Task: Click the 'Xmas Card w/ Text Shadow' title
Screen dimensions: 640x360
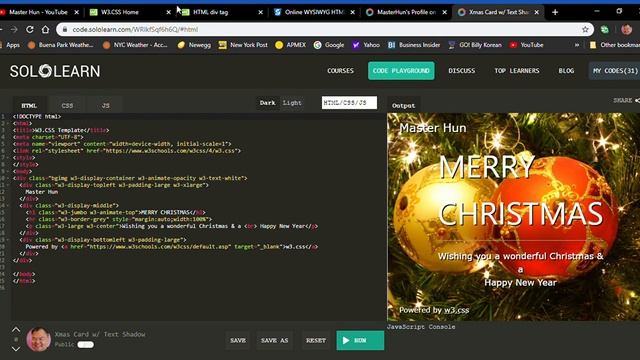Action: pyautogui.click(x=100, y=334)
